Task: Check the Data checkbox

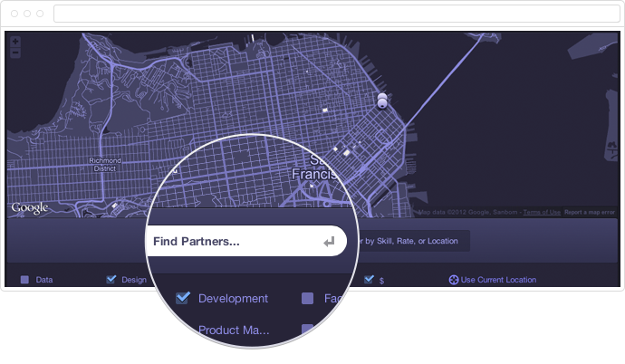Action: (x=24, y=280)
